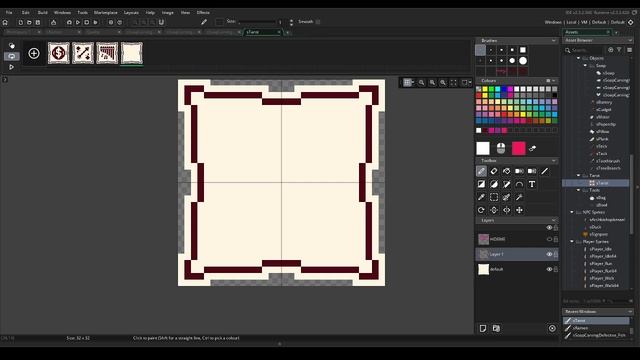Select the Eraser tool
Image resolution: width=640 pixels, height=360 pixels.
494,171
